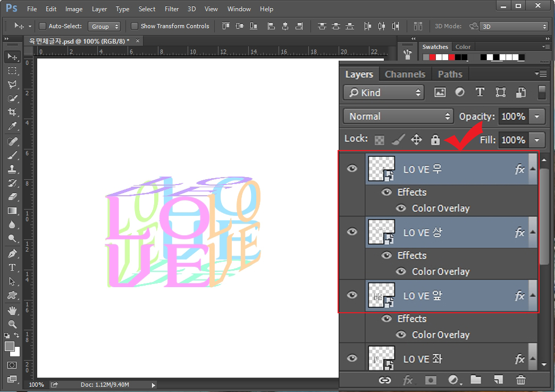Select the Crop tool
The image size is (555, 392).
click(12, 112)
